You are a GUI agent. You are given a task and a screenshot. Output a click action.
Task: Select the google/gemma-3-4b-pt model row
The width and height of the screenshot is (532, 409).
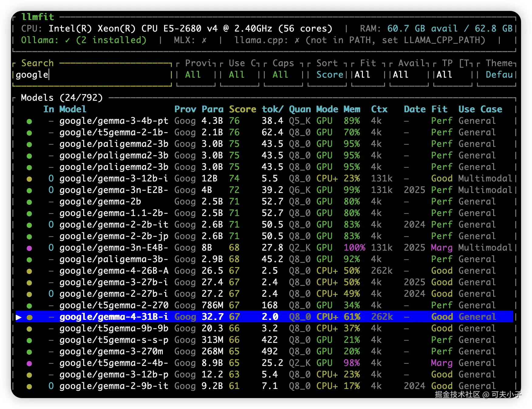click(x=264, y=121)
